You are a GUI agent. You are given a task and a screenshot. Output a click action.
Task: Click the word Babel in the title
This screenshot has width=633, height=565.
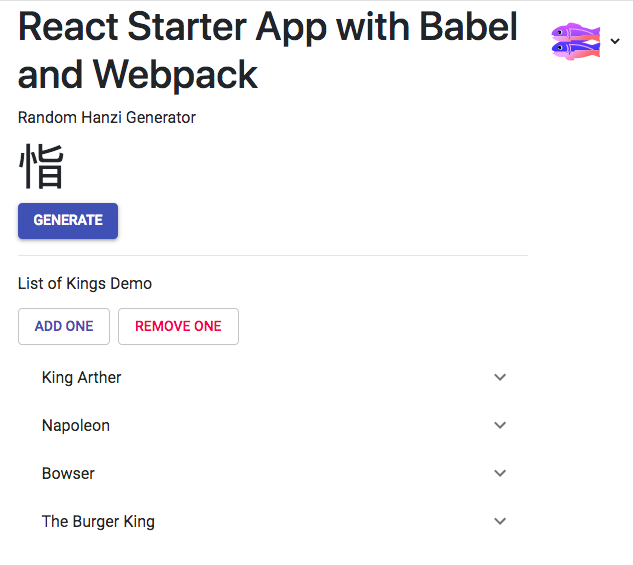(460, 28)
